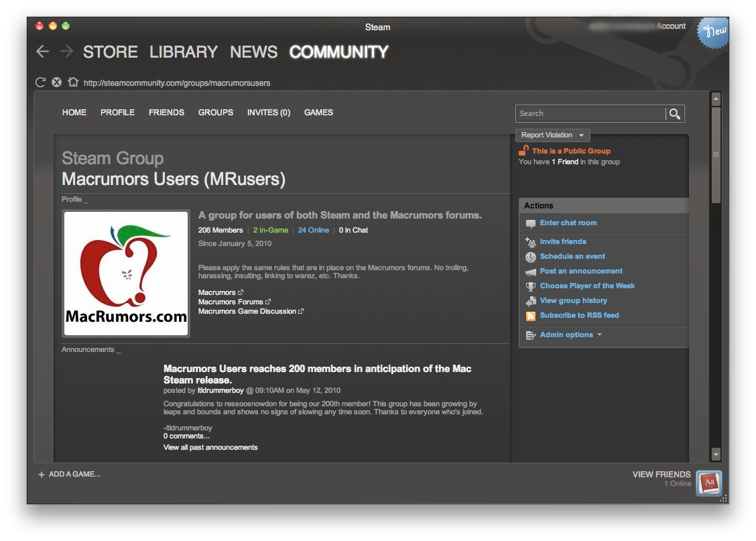Click the vertical scrollbar thumb
The width and height of the screenshot is (756, 541).
point(716,155)
